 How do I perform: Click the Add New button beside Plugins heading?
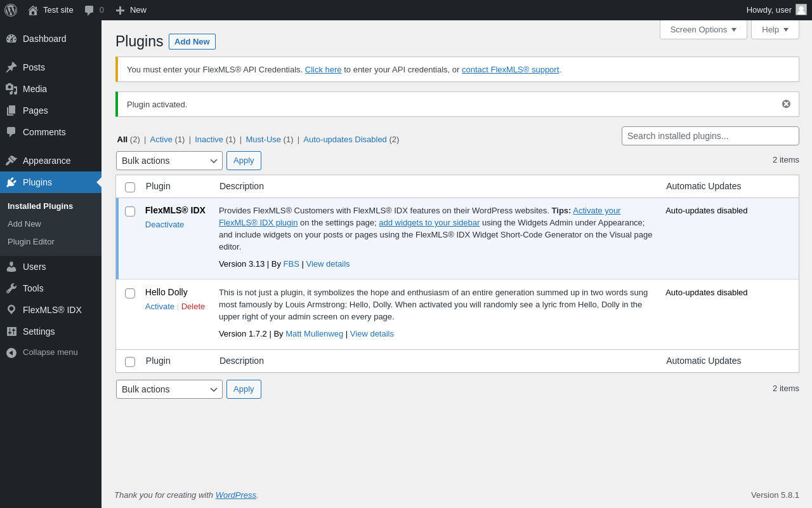[x=192, y=42]
